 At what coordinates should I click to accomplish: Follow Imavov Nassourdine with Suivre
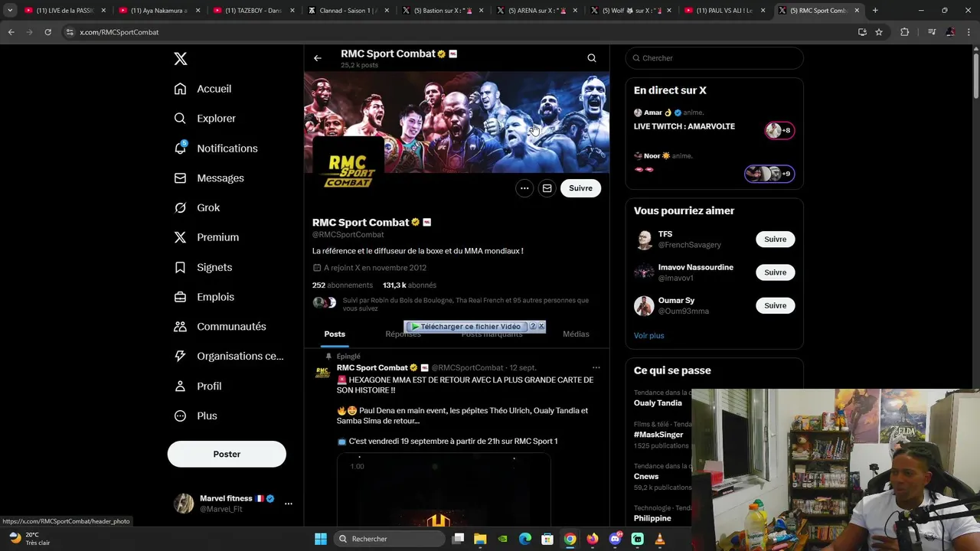point(775,272)
